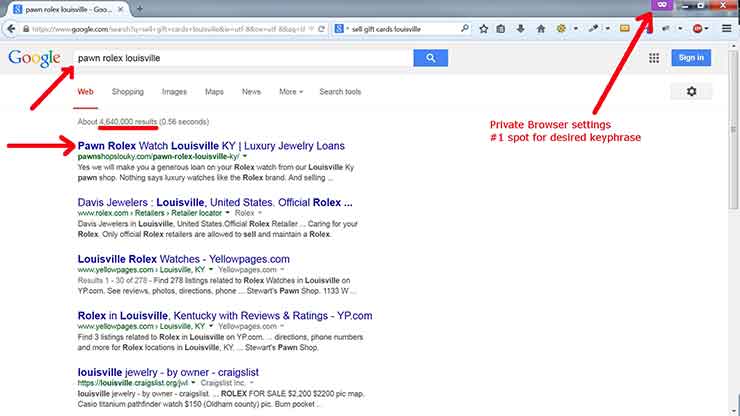This screenshot has width=740, height=416.
Task: Switch to News results
Action: (251, 92)
